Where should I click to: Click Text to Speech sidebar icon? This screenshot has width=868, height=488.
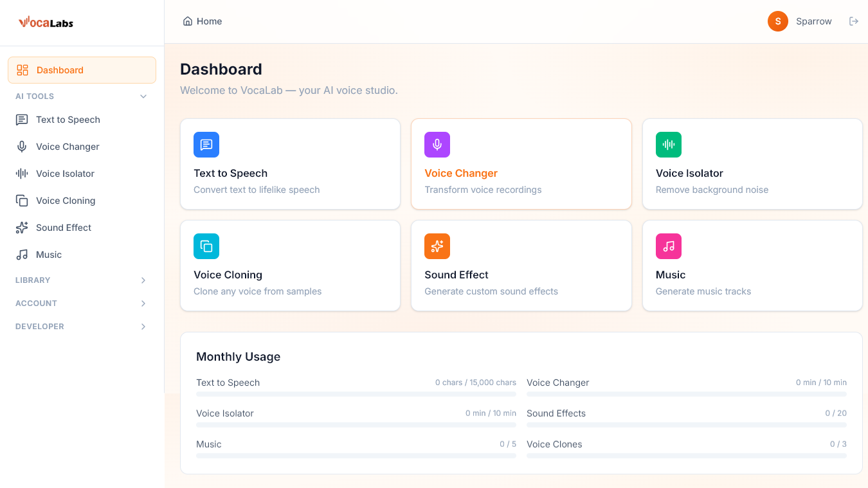coord(22,120)
